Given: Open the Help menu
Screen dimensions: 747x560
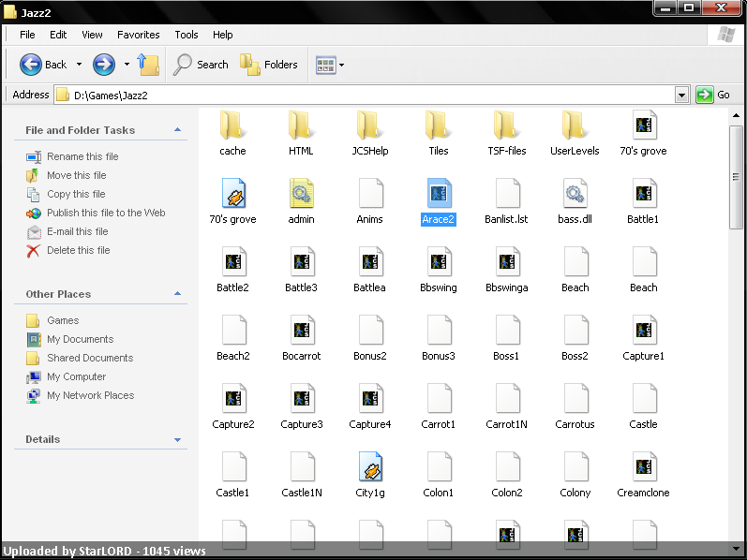Looking at the screenshot, I should [x=222, y=35].
